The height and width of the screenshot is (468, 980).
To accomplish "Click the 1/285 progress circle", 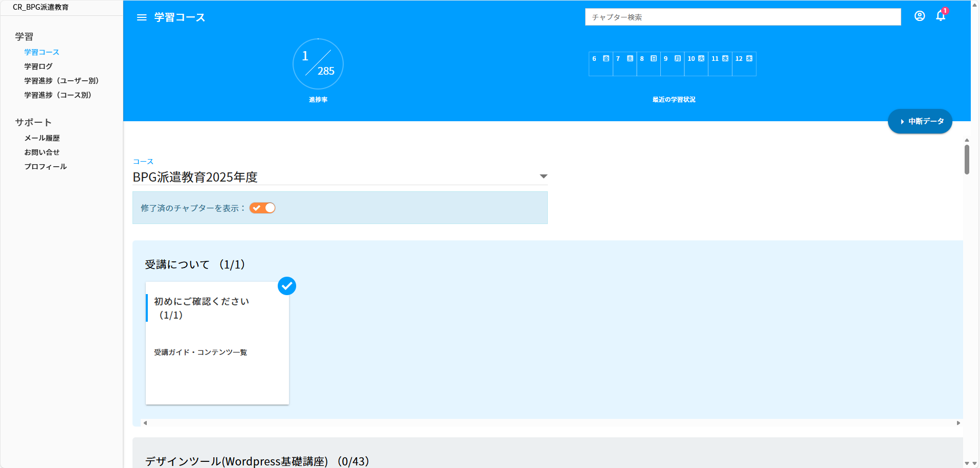I will click(318, 64).
